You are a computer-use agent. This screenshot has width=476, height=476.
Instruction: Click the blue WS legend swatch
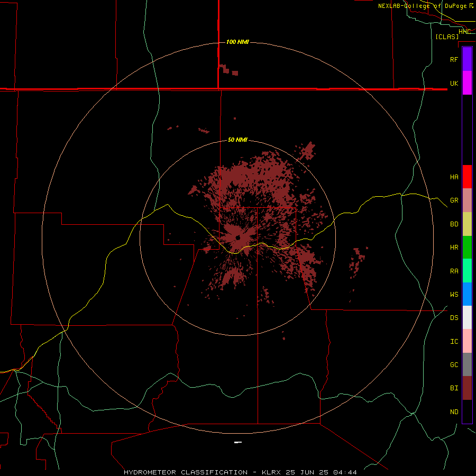click(467, 294)
